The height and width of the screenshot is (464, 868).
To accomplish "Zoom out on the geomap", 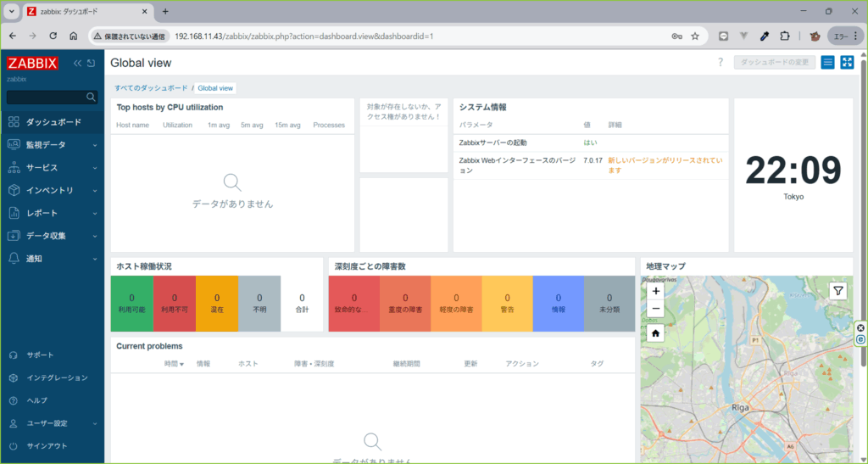I will [656, 308].
